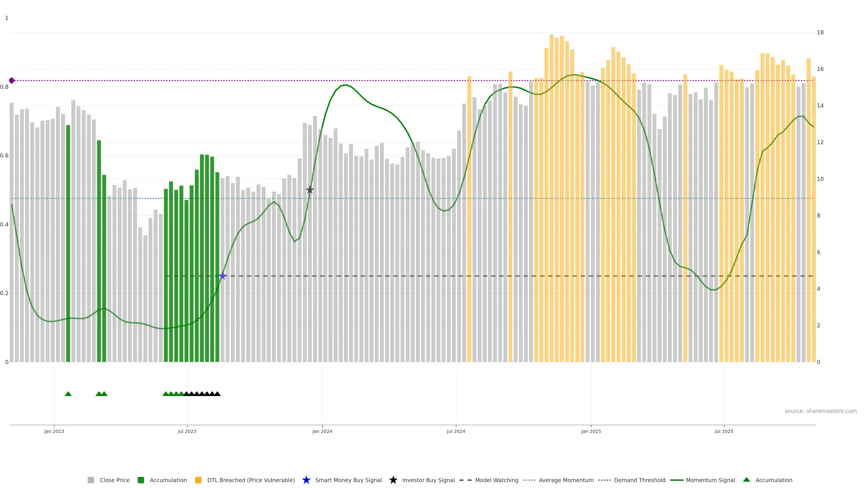Screen dimensions: 868x488
Task: Click the green triangle legend icon
Action: pos(746,480)
